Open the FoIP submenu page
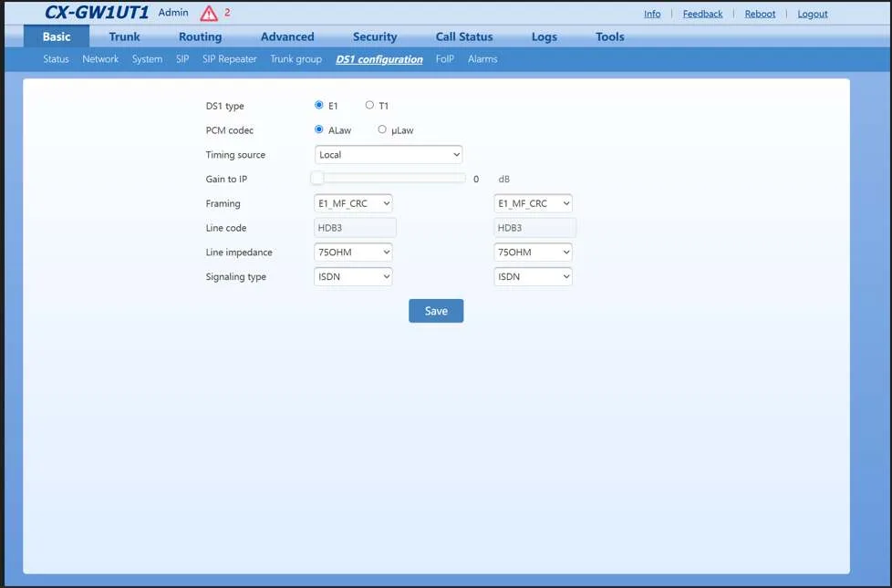Viewport: 892px width, 588px height. click(x=445, y=59)
